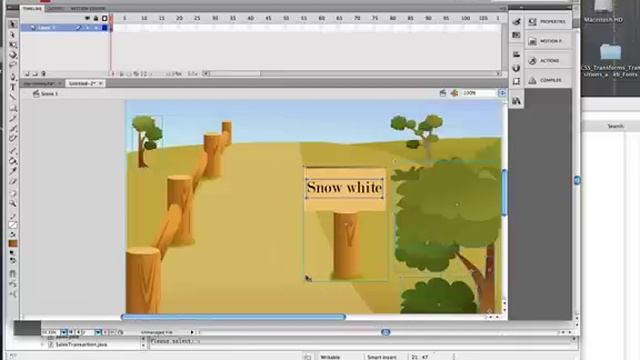
Task: Open the Properties panel
Action: (x=548, y=22)
